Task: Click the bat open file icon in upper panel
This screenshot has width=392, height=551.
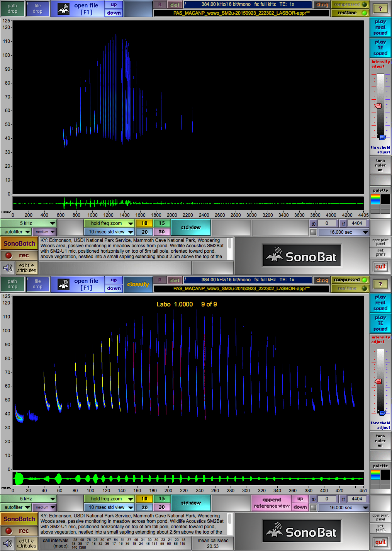Action: (63, 9)
